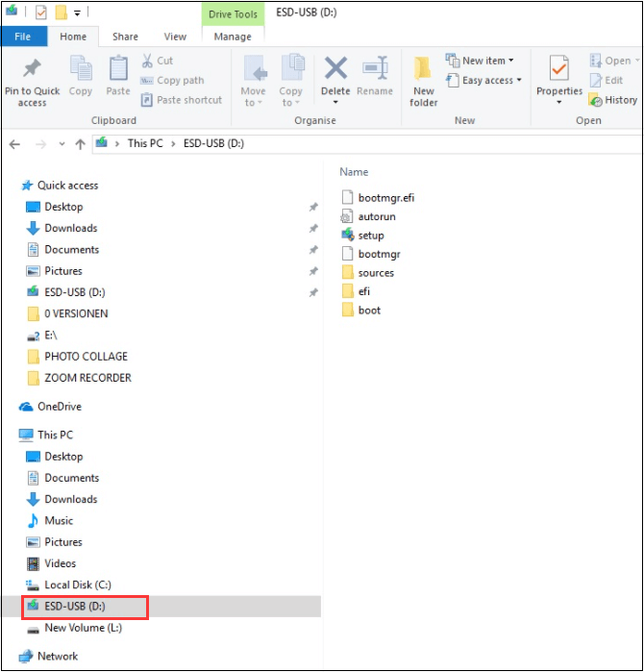Open the 0 VERSIONEN folder
This screenshot has width=644, height=672.
[67, 313]
